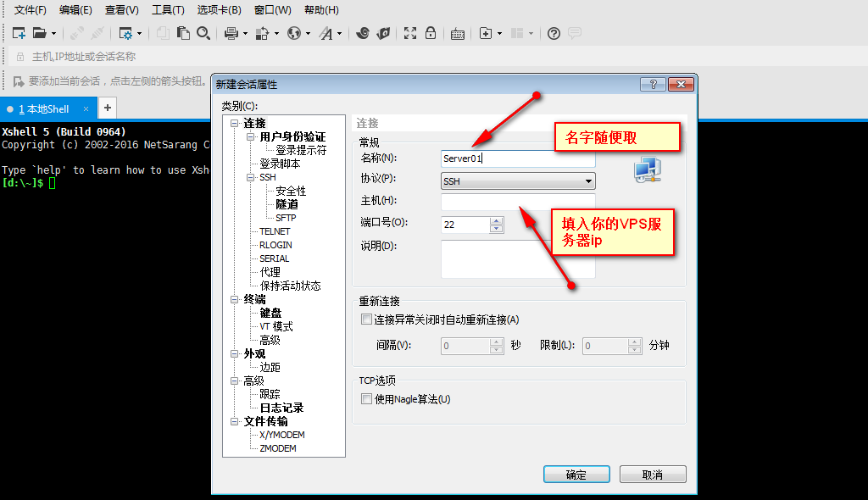This screenshot has width=868, height=500.
Task: Click the globe encoding icon
Action: coord(294,33)
